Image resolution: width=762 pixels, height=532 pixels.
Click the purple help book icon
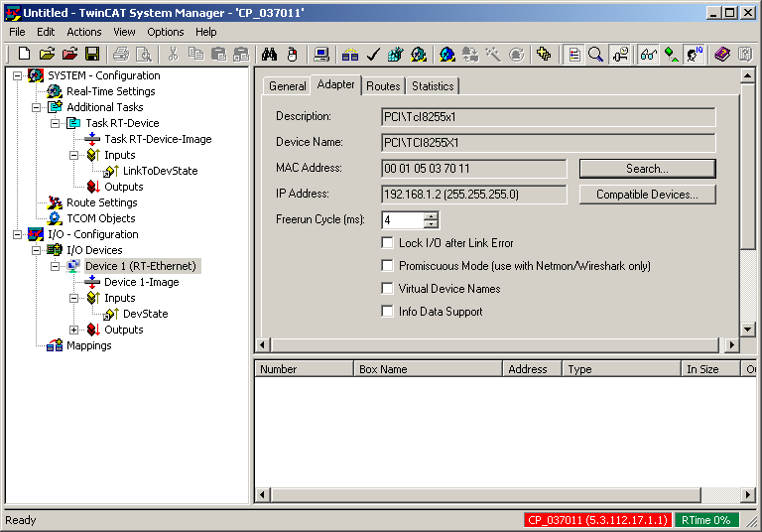tap(722, 54)
